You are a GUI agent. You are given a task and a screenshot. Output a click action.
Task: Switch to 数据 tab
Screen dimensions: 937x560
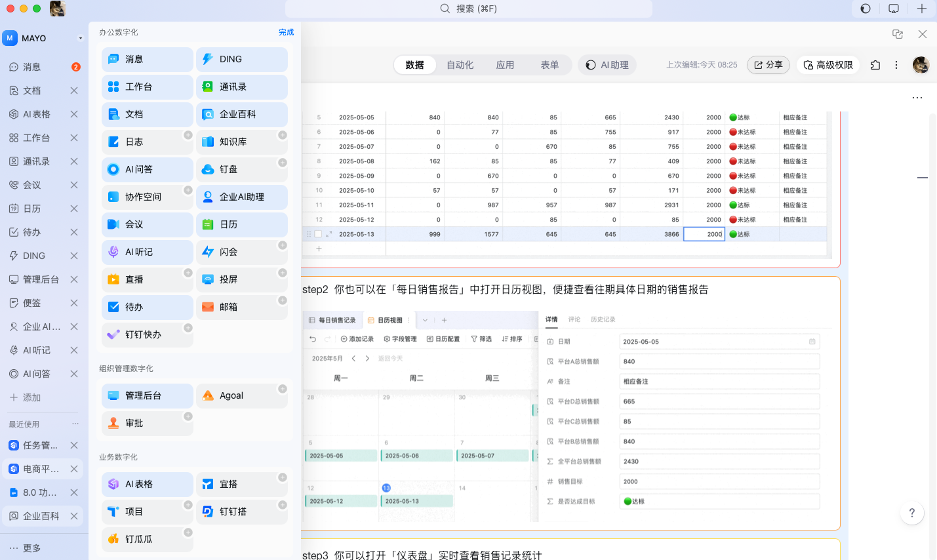tap(414, 65)
